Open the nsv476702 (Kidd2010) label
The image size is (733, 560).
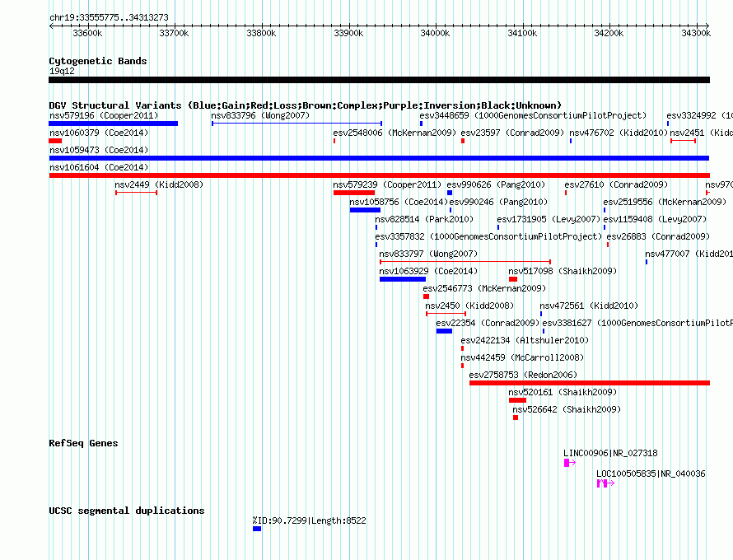(x=619, y=133)
